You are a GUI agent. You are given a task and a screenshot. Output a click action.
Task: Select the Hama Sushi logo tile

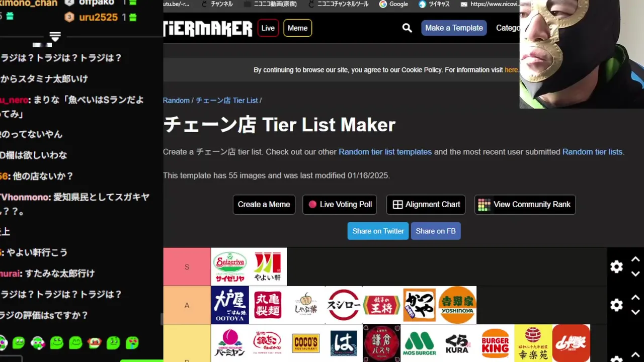click(344, 343)
